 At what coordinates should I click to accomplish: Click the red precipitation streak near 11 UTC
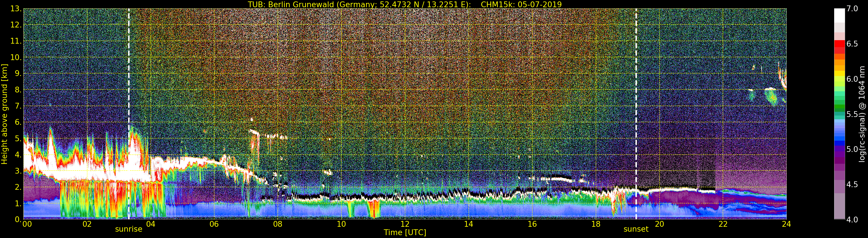pyautogui.click(x=374, y=209)
